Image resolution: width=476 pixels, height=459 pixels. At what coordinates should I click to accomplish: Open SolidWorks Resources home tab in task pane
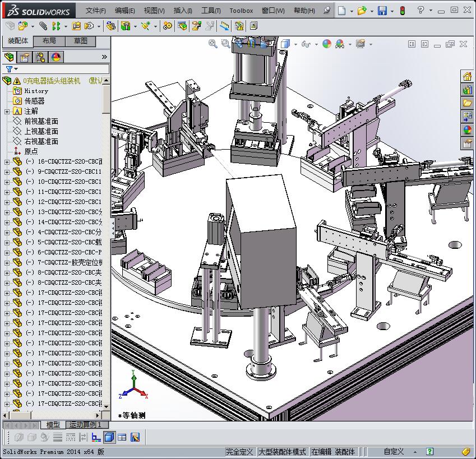(467, 76)
